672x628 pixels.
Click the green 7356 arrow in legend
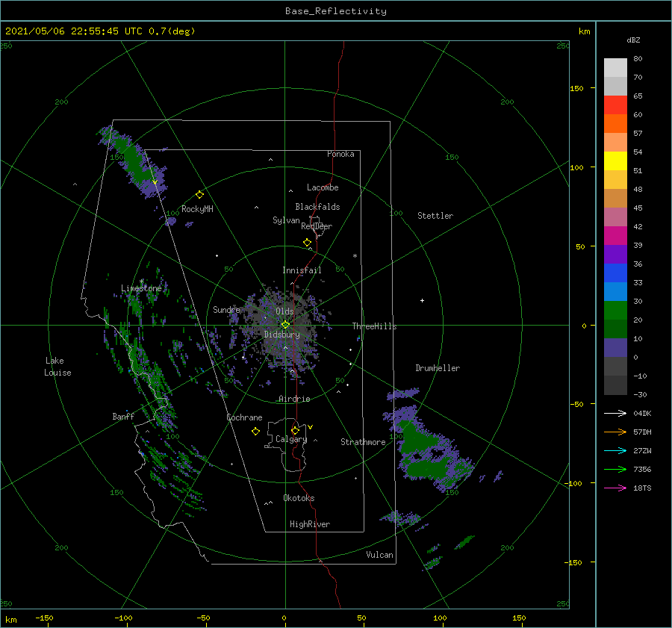point(615,469)
